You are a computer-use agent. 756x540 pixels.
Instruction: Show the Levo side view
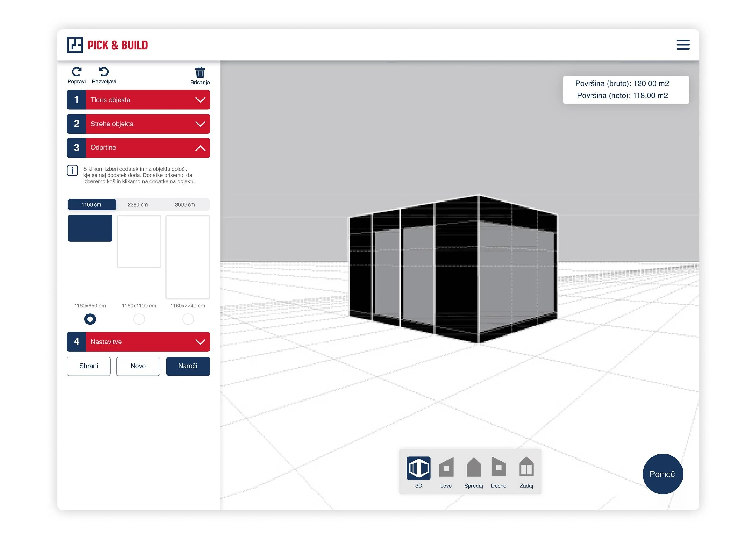(x=446, y=468)
